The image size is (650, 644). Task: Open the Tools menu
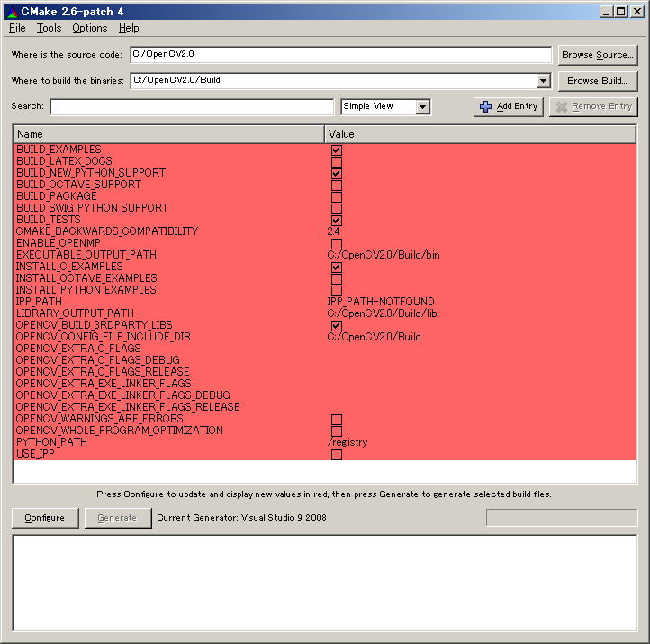(x=49, y=28)
